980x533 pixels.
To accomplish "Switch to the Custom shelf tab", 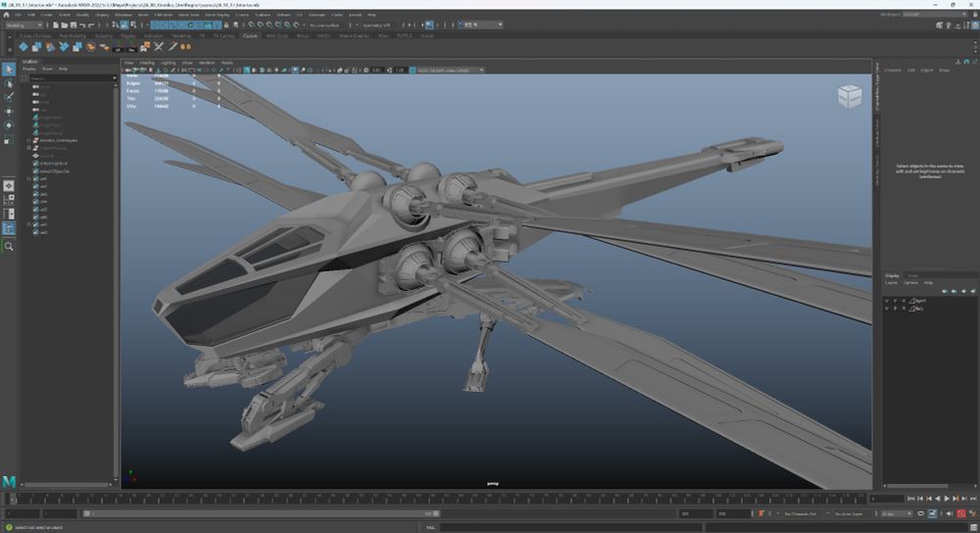I will point(250,35).
